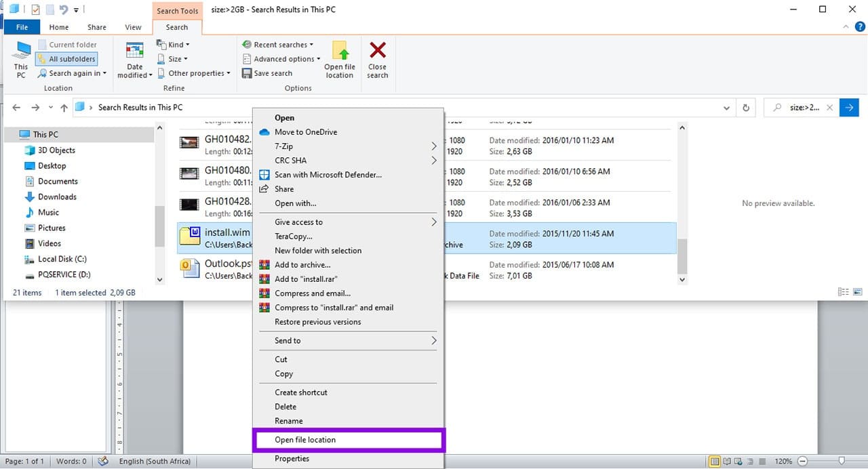868x469 pixels.
Task: Switch to the Share ribbon tab
Action: coord(97,27)
